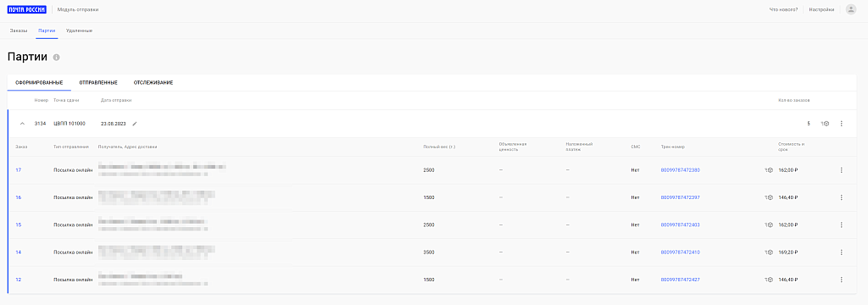The height and width of the screenshot is (305, 868).
Task: Open tracking number 80099787472427
Action: pos(681,280)
